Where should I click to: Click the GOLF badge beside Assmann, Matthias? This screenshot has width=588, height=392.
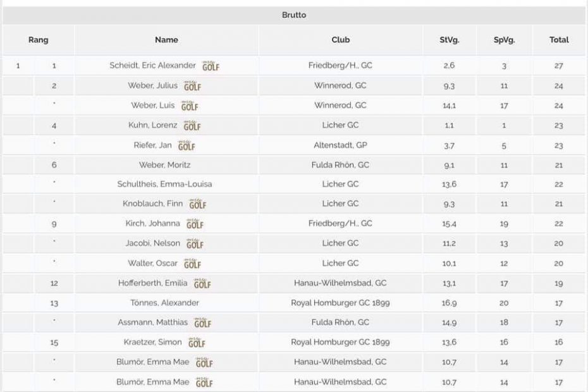(x=202, y=322)
